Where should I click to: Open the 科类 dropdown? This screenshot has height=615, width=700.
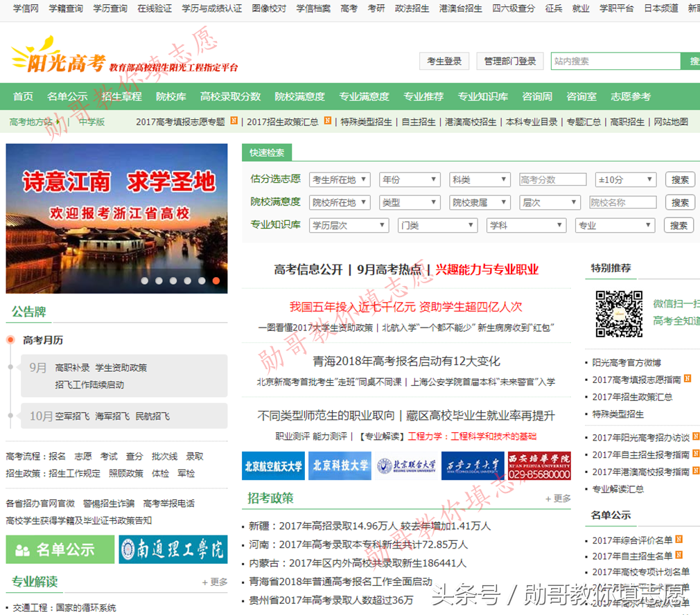tap(480, 179)
